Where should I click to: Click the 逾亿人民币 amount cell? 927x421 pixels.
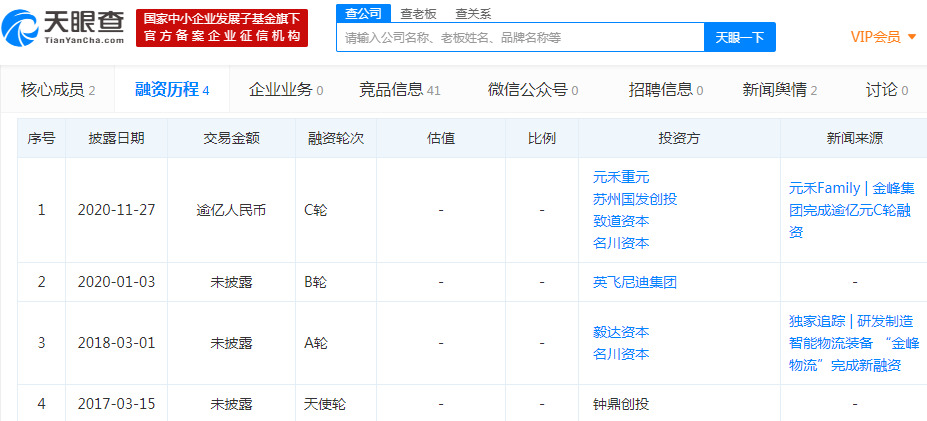tap(231, 210)
